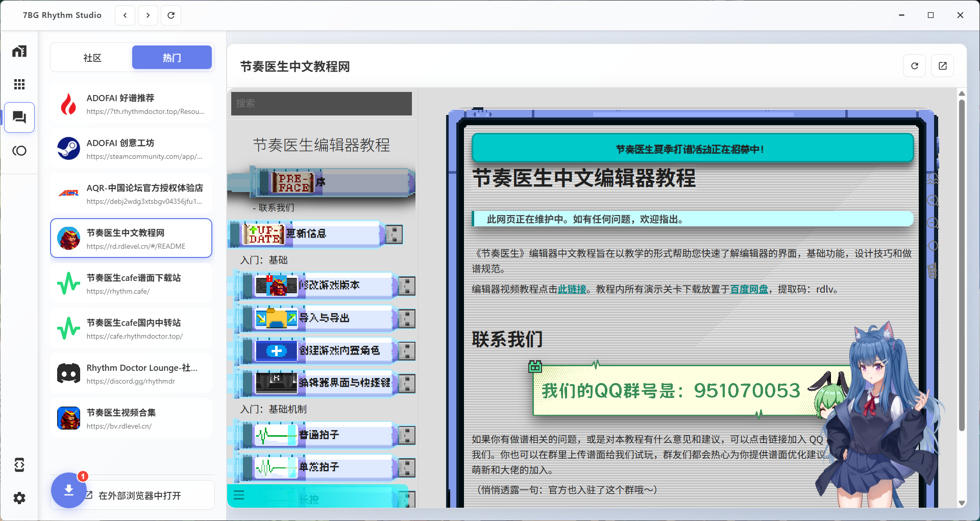This screenshot has width=980, height=521.
Task: Open the chat/community panel icon
Action: [x=19, y=117]
